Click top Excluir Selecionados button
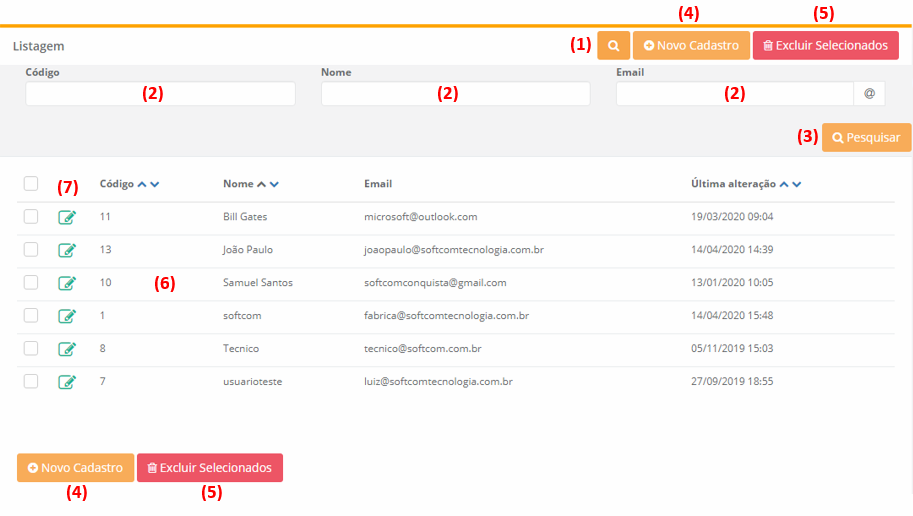913x516 pixels. click(x=825, y=46)
